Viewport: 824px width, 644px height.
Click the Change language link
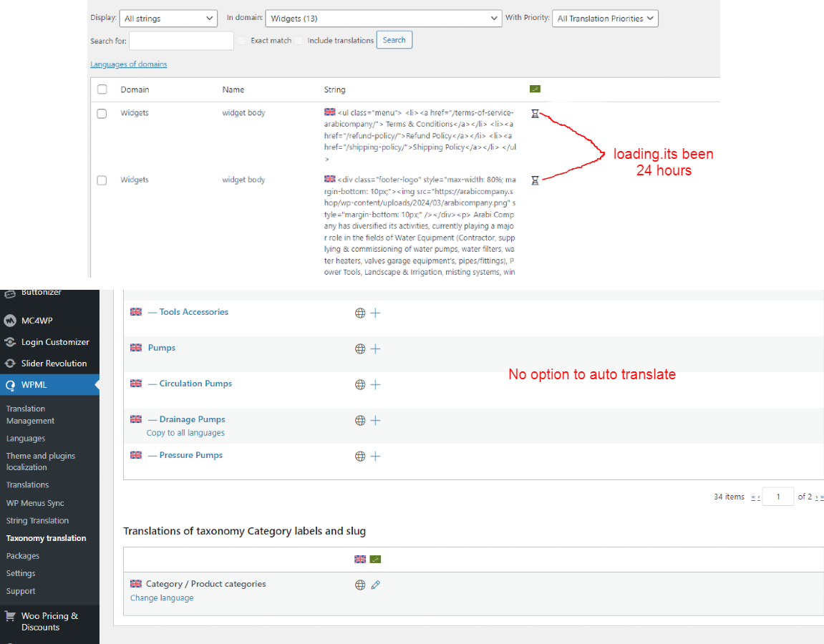click(162, 597)
